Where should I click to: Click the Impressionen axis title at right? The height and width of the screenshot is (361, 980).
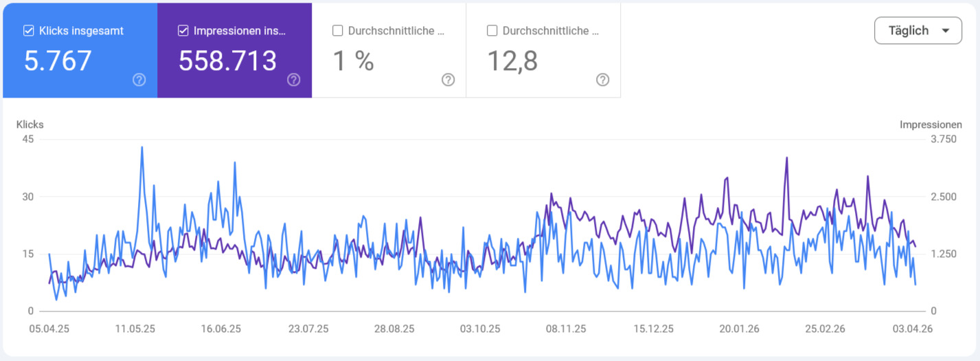coord(931,124)
